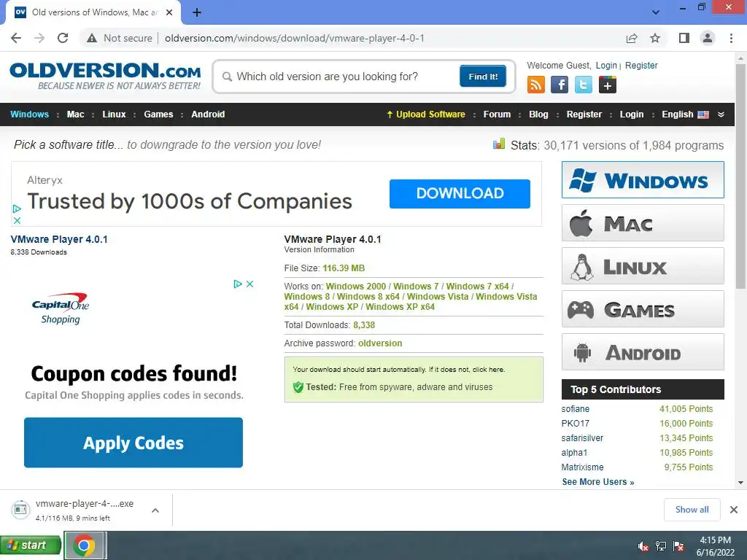Image resolution: width=747 pixels, height=560 pixels.
Task: Expand the download item options chevron
Action: [155, 510]
